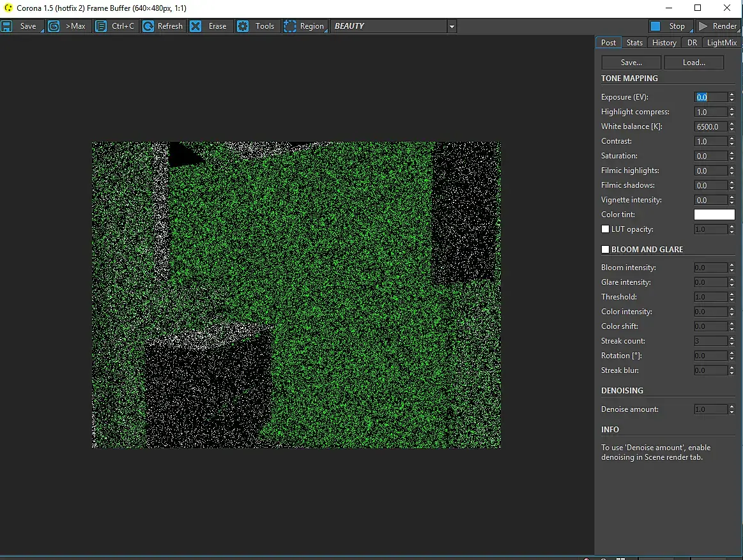Open the LightMix tab
743x560 pixels.
(721, 43)
